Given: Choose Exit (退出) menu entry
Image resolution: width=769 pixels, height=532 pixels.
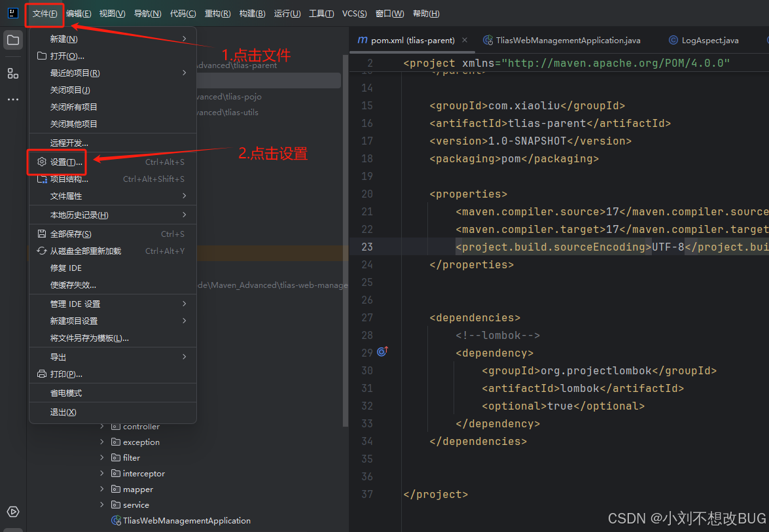Looking at the screenshot, I should pos(113,412).
